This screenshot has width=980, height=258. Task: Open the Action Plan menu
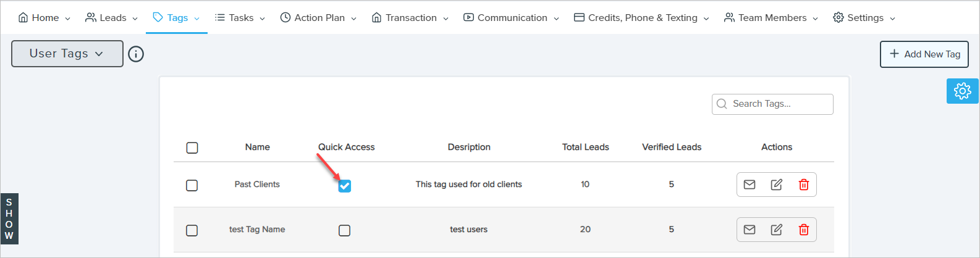pos(318,18)
